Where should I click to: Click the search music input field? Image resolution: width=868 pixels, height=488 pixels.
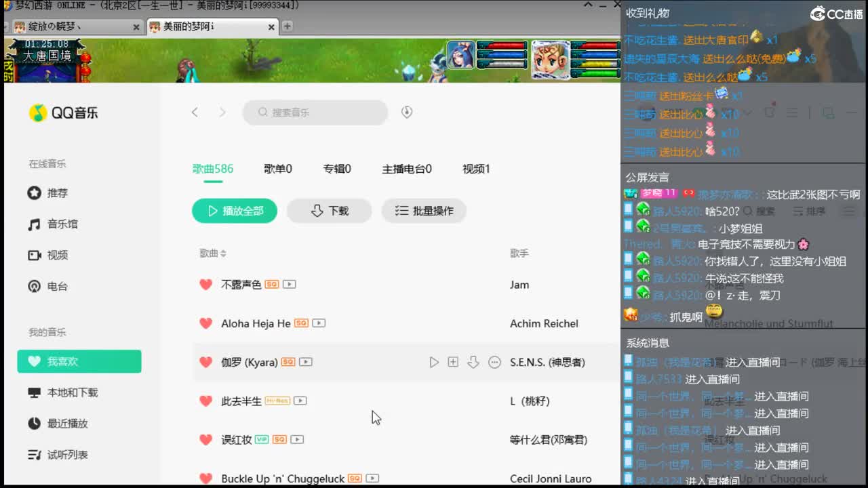315,113
